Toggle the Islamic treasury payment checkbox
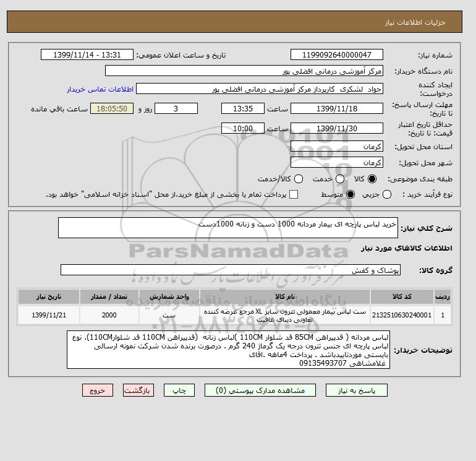The width and height of the screenshot is (476, 461). coord(294,194)
